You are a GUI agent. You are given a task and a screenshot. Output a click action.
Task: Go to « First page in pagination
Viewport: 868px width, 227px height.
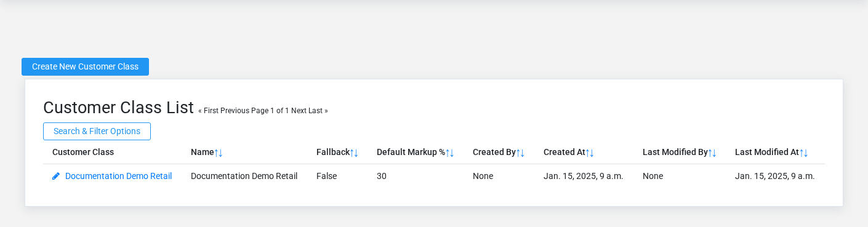click(x=208, y=111)
